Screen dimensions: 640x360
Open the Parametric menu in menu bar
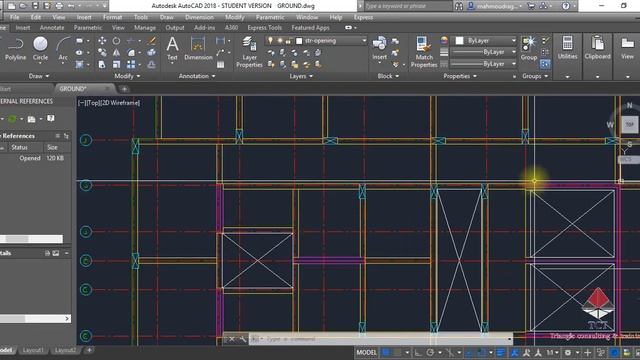[270, 17]
